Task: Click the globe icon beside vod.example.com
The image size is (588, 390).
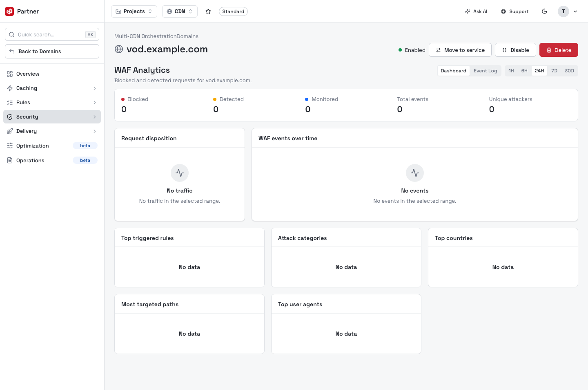Action: click(x=119, y=49)
